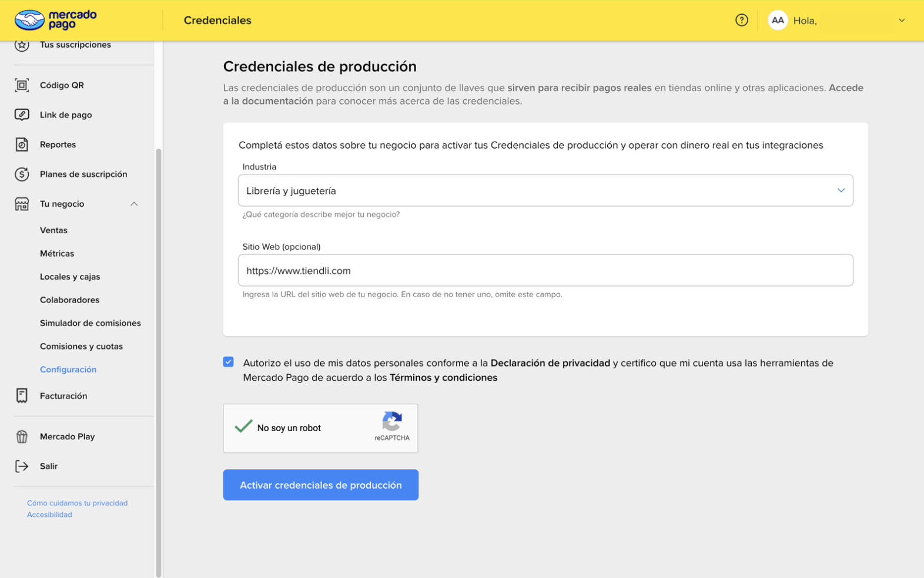Go to Facturación
Screen dimensions: 924x578
(63, 396)
